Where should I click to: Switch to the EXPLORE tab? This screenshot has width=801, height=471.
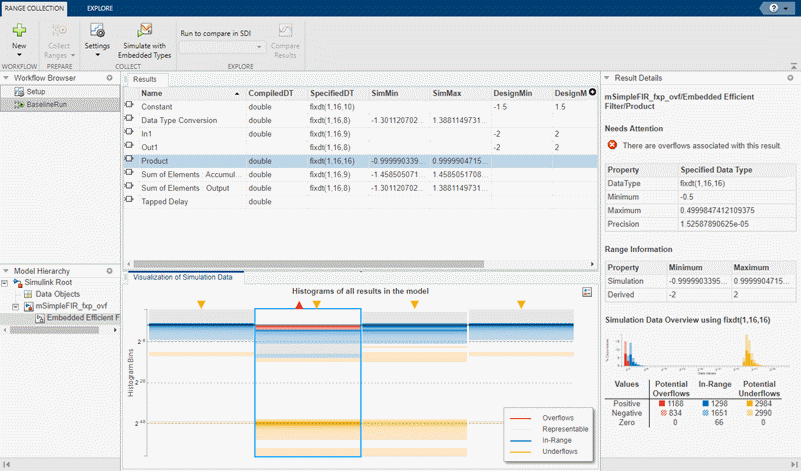100,7
